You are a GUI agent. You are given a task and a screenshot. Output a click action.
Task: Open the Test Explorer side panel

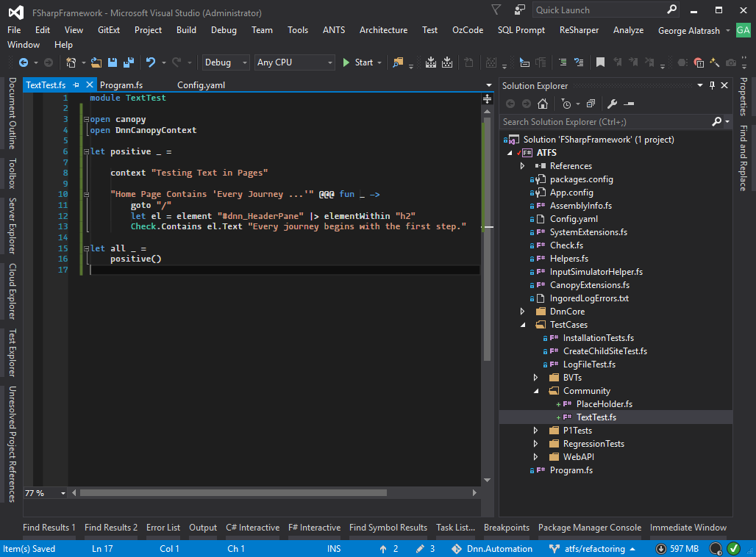coord(13,353)
